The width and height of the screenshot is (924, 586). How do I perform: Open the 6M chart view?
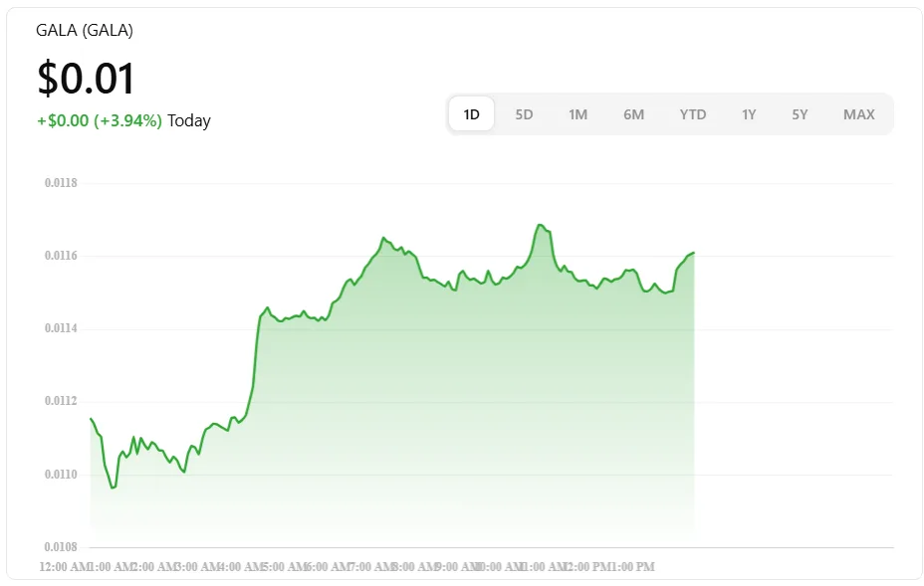[633, 114]
